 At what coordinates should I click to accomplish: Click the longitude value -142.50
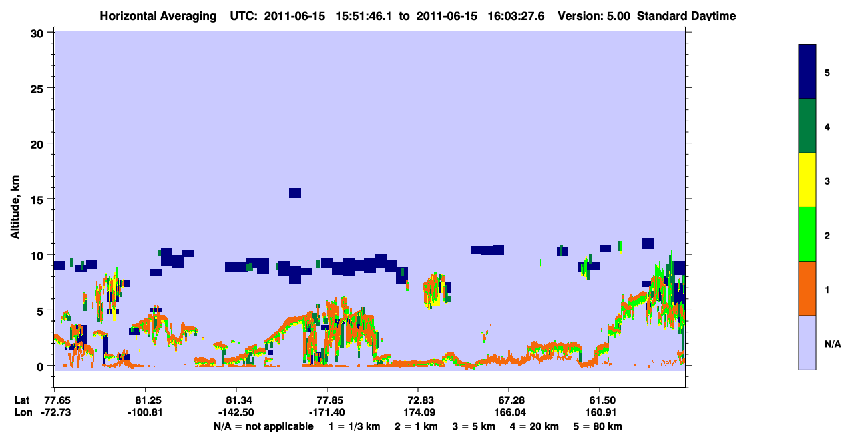pyautogui.click(x=236, y=412)
